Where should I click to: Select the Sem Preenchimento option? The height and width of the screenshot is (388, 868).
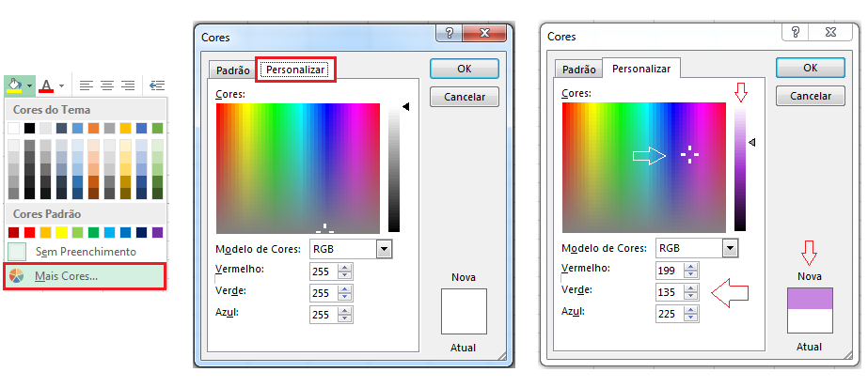pos(85,252)
